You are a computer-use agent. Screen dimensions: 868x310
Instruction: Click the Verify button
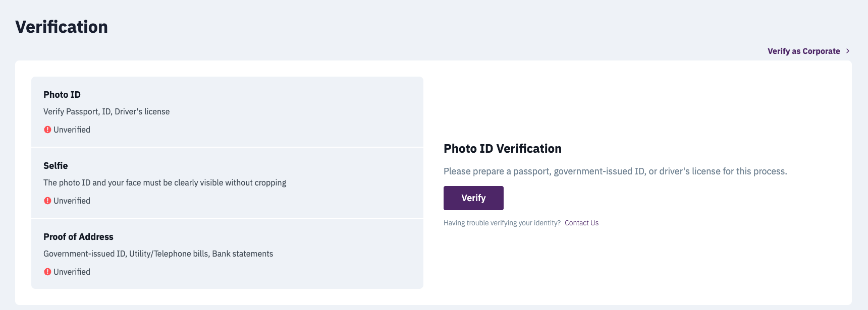(473, 198)
